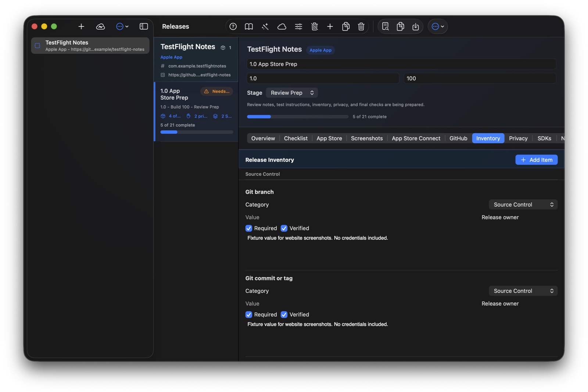Switch to the Overview tab

click(x=263, y=138)
